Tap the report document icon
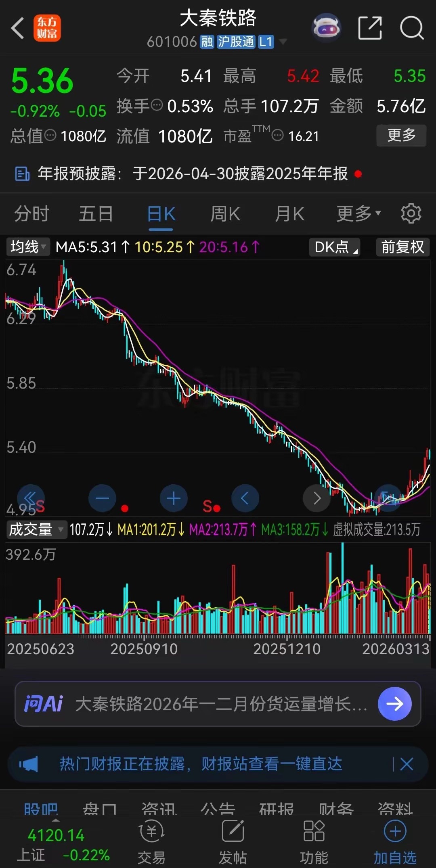This screenshot has height=868, width=436. [22, 174]
